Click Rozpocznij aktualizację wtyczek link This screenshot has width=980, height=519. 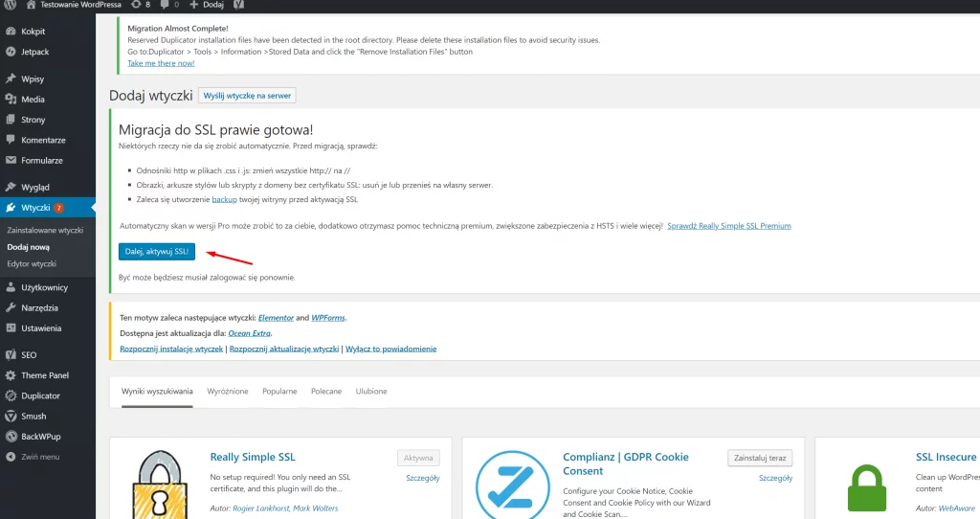point(284,349)
